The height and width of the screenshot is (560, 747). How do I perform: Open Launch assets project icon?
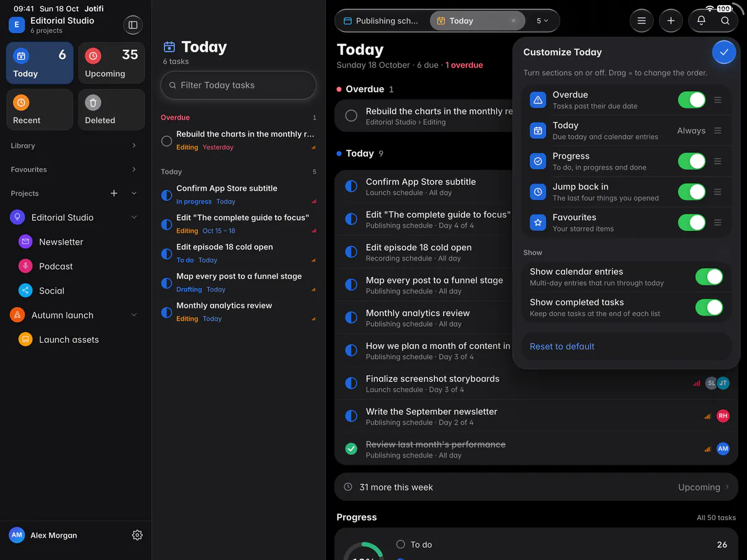[x=26, y=339]
